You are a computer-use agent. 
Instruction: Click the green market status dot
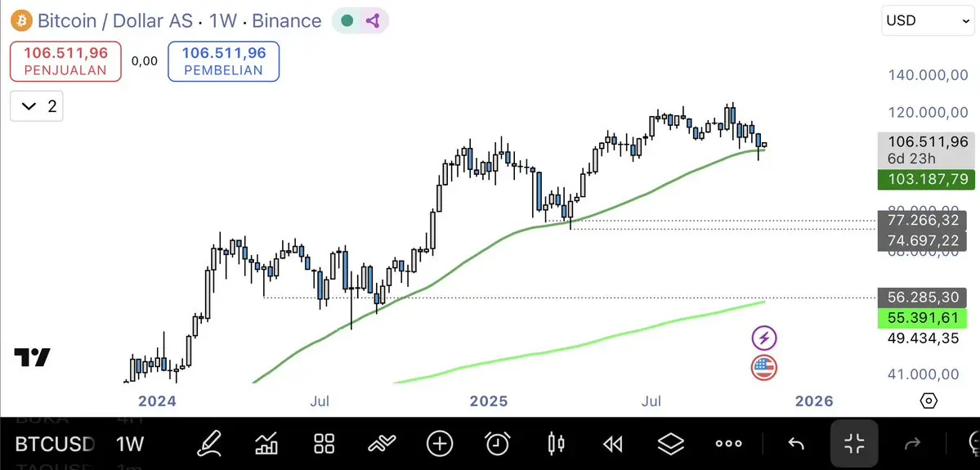point(347,20)
